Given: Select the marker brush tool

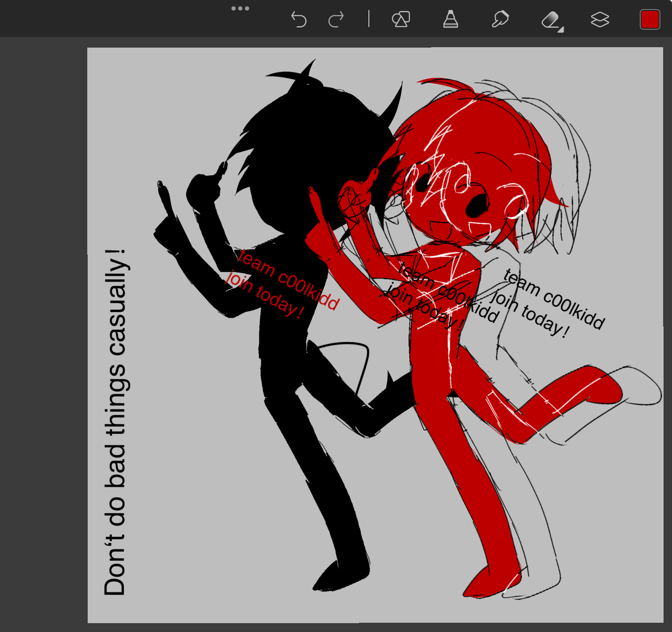Looking at the screenshot, I should [450, 19].
